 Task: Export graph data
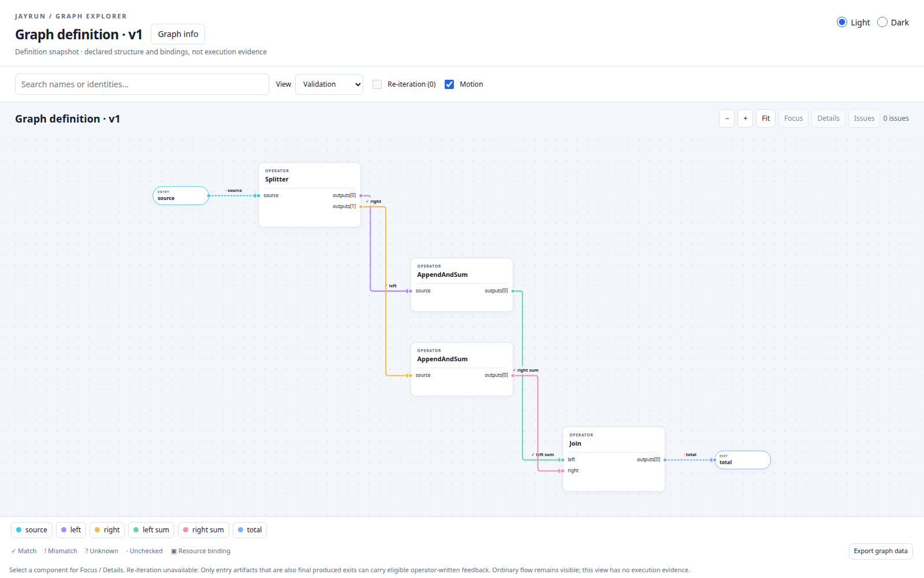coord(881,551)
